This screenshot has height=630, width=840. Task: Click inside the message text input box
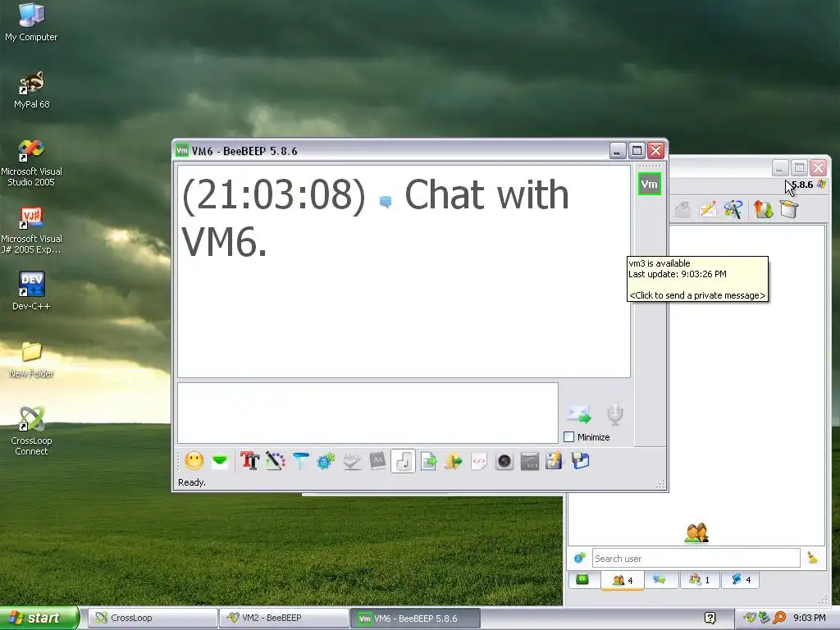pos(367,413)
